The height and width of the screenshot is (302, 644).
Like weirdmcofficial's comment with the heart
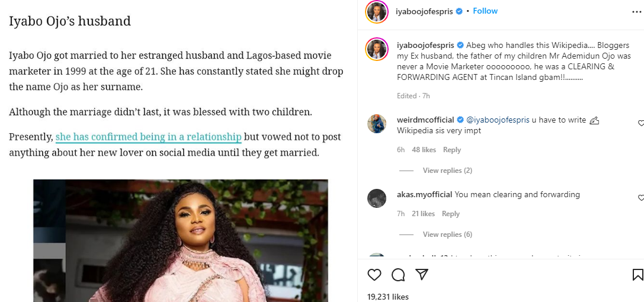click(641, 123)
